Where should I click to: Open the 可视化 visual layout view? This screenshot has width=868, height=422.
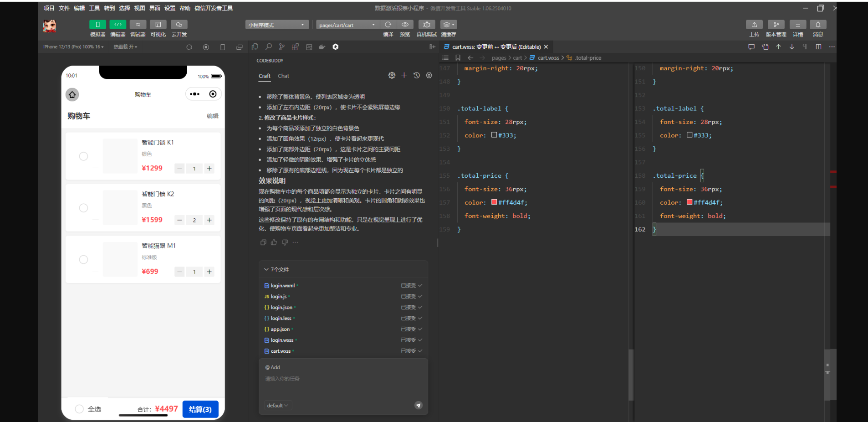158,25
